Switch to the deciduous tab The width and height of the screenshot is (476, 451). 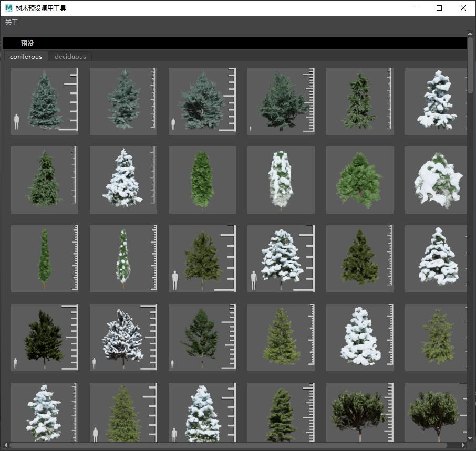tap(70, 57)
